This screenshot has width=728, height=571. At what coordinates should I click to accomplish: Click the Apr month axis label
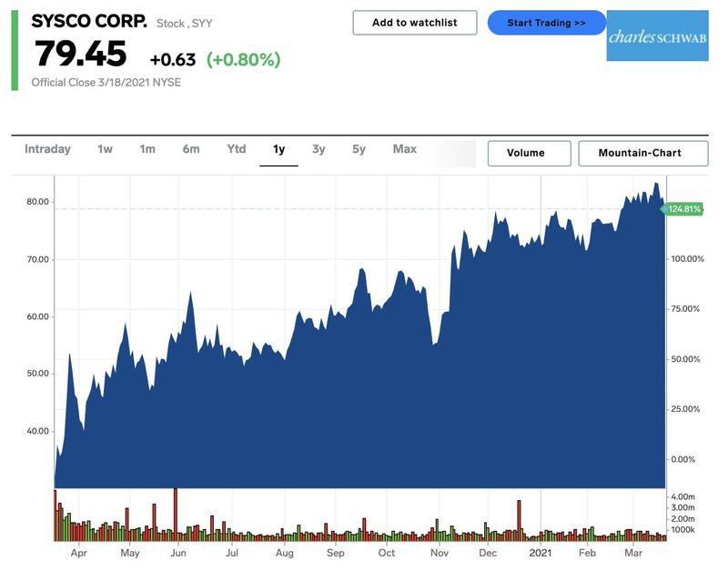79,553
